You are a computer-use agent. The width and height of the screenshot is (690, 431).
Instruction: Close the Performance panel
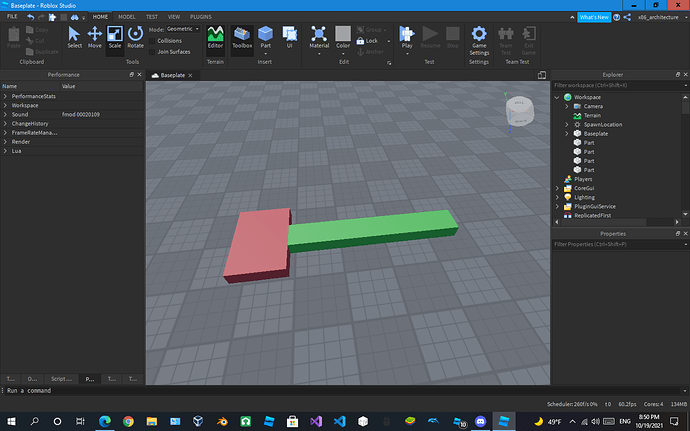pyautogui.click(x=139, y=75)
